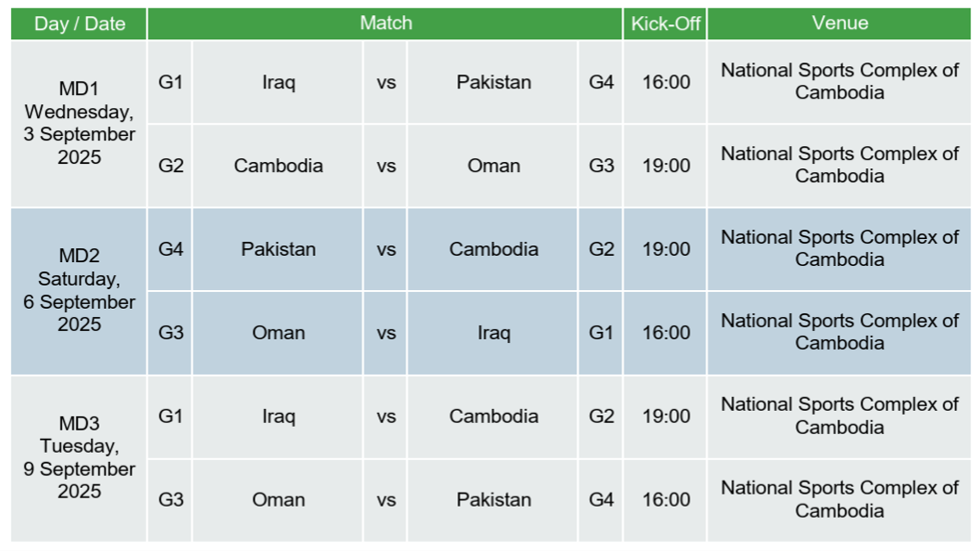Click the 19:00 kick-off time for MD3
This screenshot has height=551, width=980.
pos(666,416)
